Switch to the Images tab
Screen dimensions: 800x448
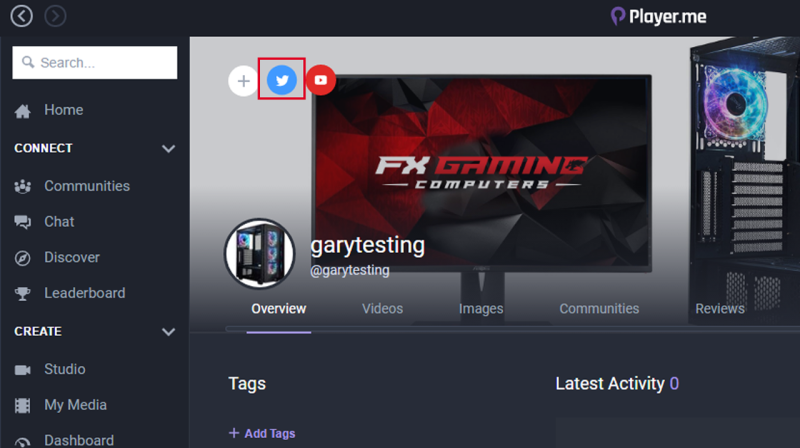coord(481,309)
